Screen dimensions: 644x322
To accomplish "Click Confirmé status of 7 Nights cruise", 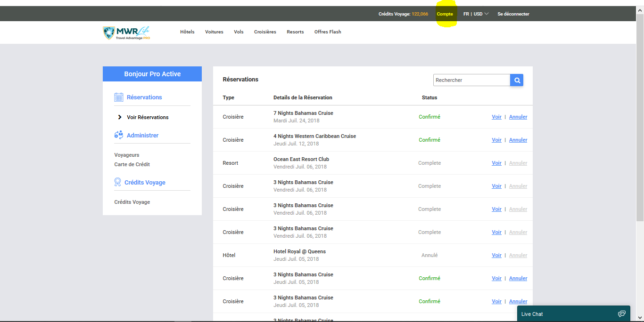I will click(429, 117).
